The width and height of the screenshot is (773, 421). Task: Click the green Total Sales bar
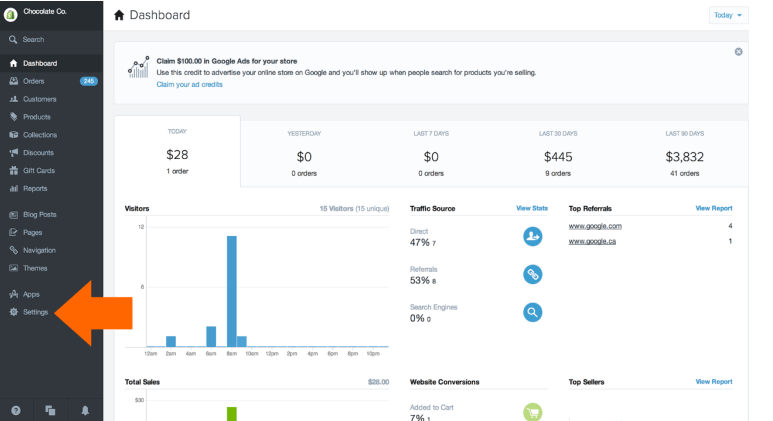[232, 414]
